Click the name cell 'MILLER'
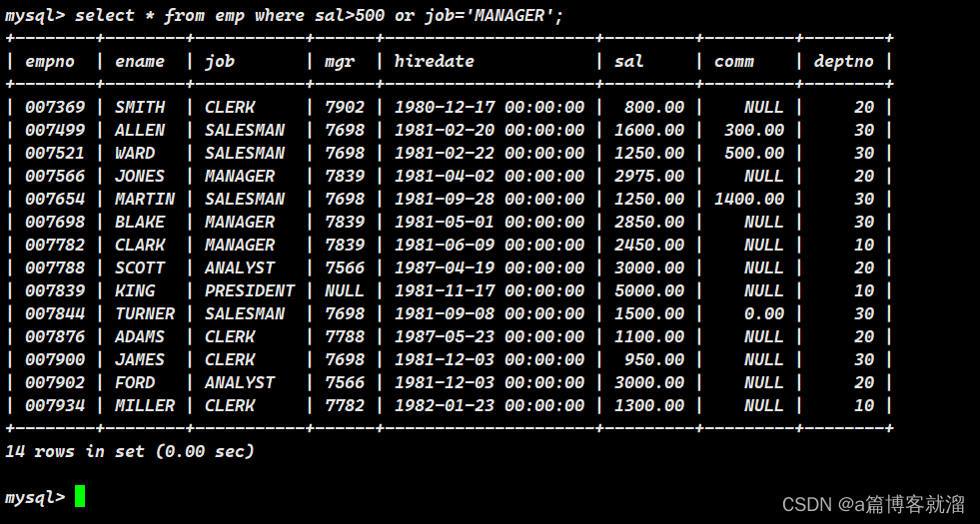Viewport: 980px width, 524px height. [145, 405]
